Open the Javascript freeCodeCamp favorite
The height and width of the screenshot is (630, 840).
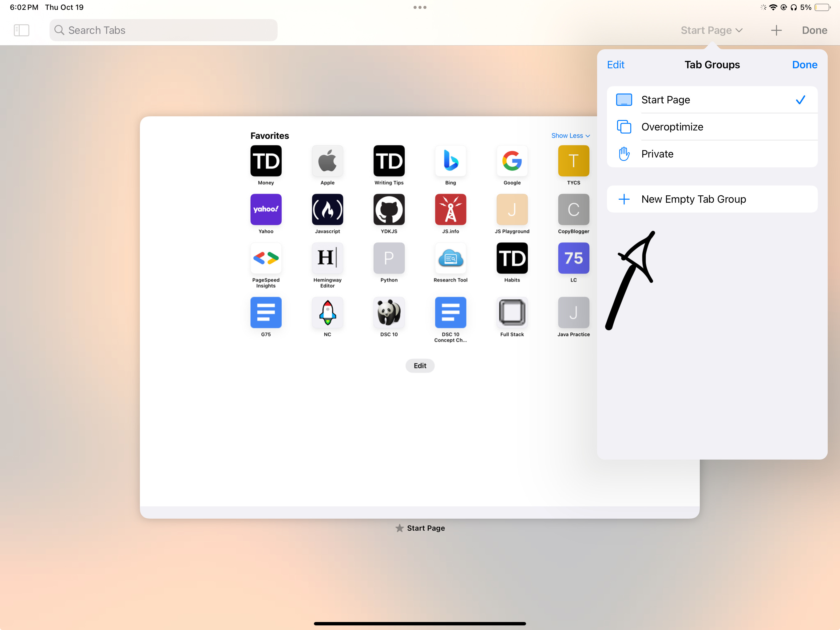327,209
